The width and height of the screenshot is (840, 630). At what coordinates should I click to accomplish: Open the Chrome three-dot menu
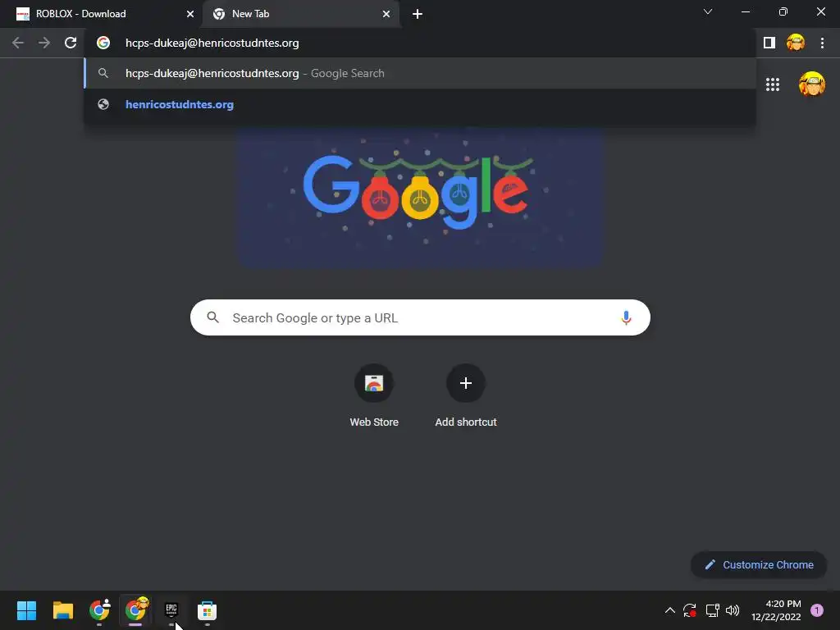pos(822,43)
